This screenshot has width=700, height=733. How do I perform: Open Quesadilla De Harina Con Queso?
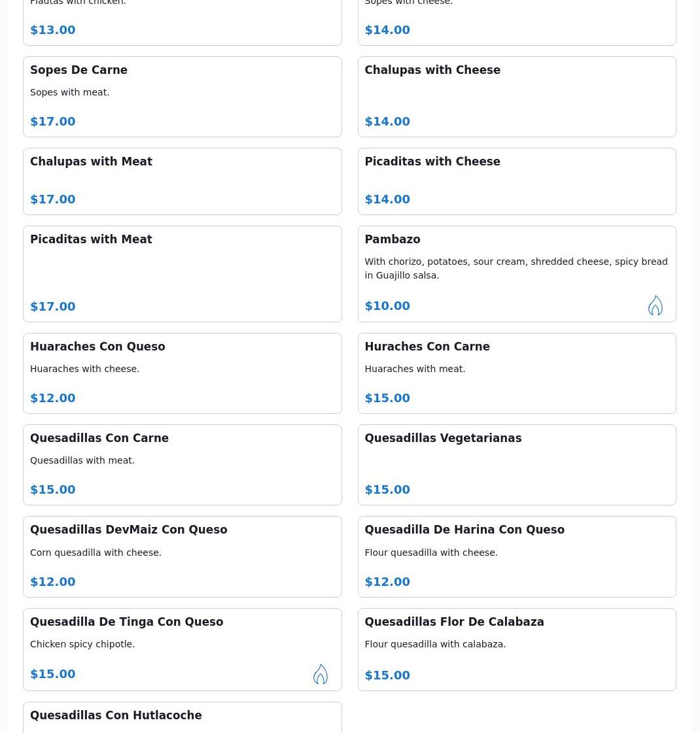[517, 556]
